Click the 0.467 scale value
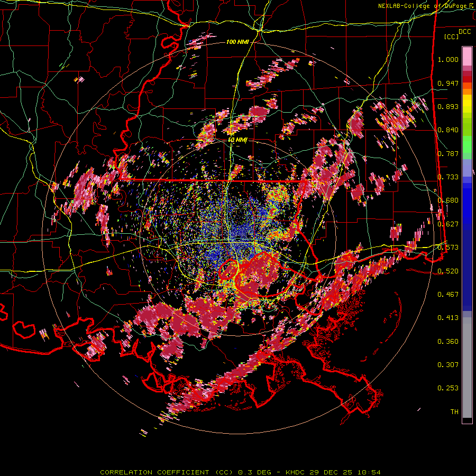Image resolution: width=476 pixels, height=476 pixels. pyautogui.click(x=448, y=295)
